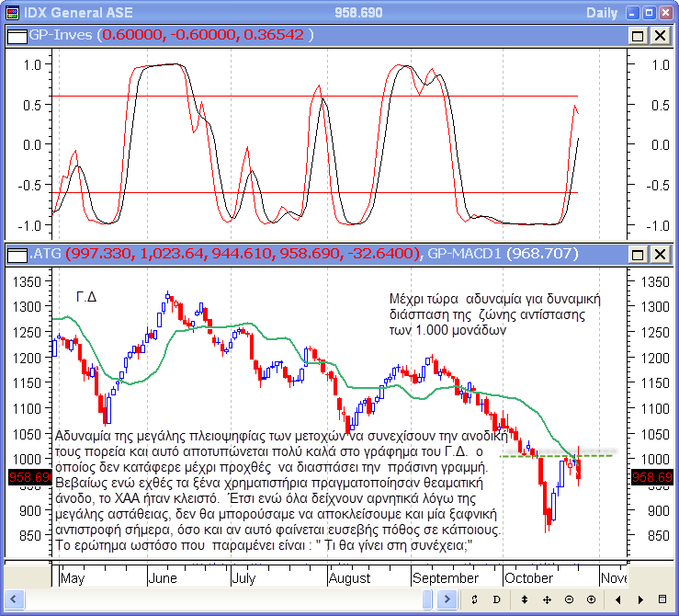Open the .ATG price pane menu icon
This screenshot has width=679, height=616.
point(17,254)
